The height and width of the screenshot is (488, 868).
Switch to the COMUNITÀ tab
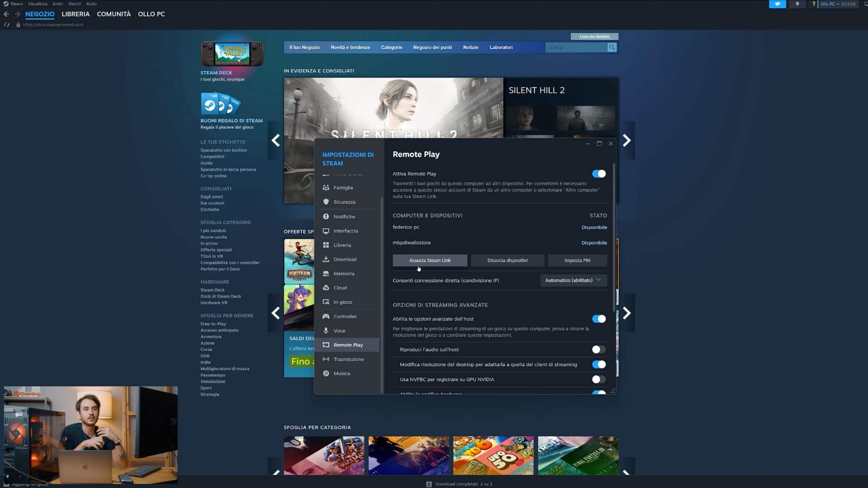[114, 14]
